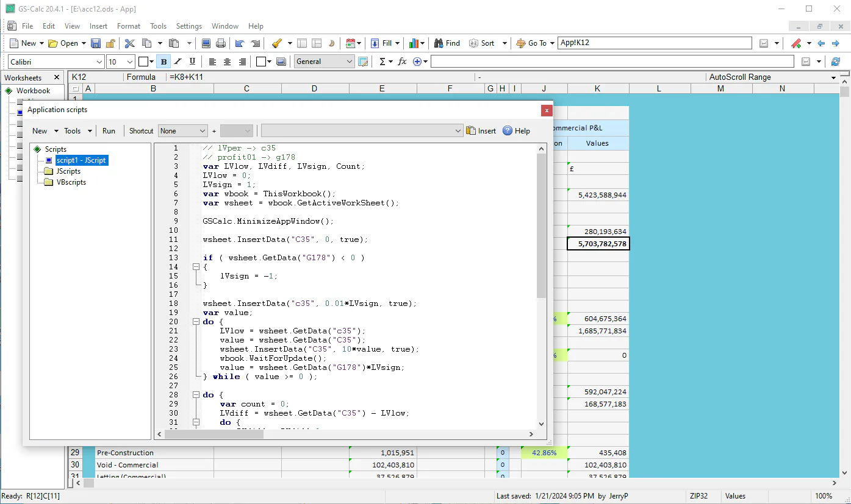Click the blue forward arrow icon
The width and height of the screenshot is (851, 504).
[836, 43]
